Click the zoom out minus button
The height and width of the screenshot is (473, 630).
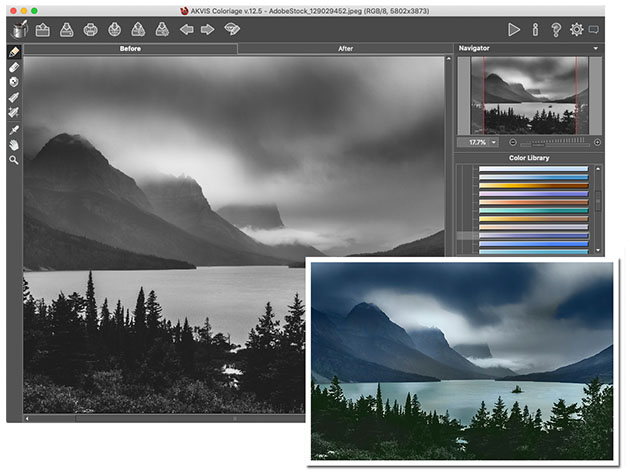tap(513, 142)
